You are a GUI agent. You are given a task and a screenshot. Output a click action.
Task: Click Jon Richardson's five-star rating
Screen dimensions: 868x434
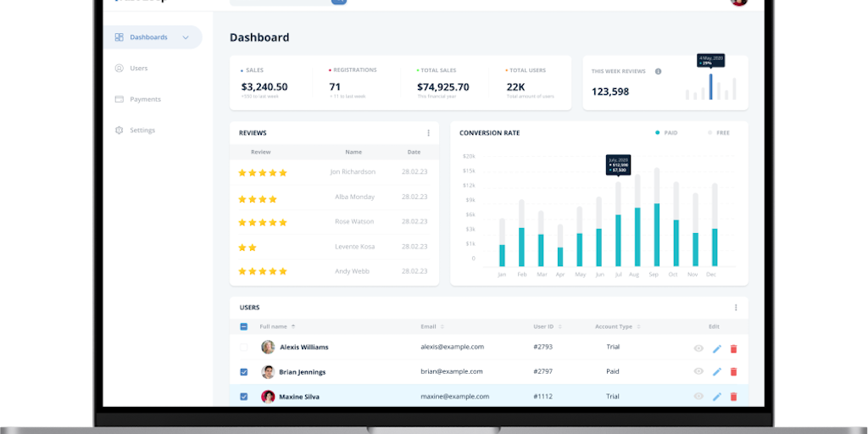coord(263,173)
